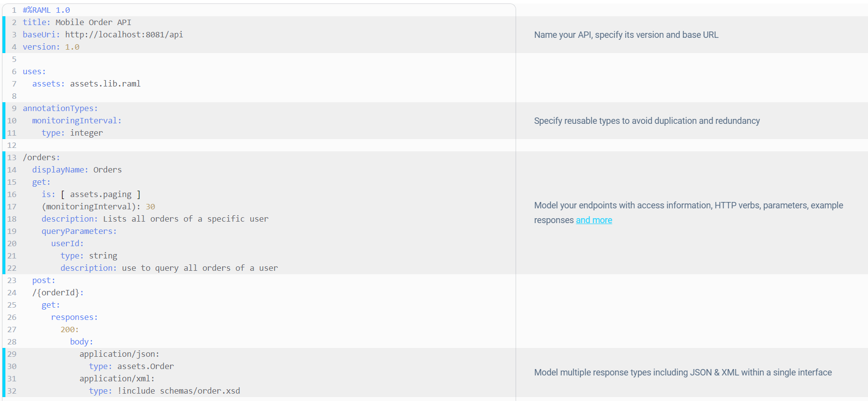868x401 pixels.
Task: Click the '/orders:' resource line
Action: 41,158
